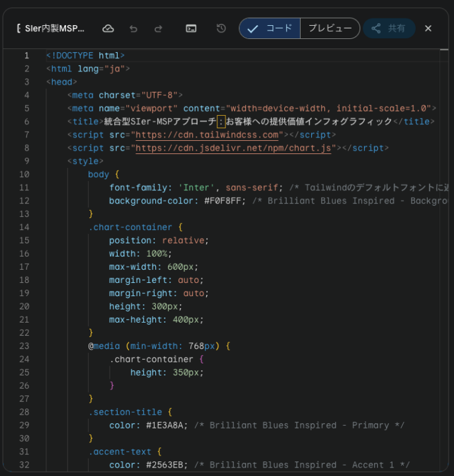Click width: 100% declaration
The height and width of the screenshot is (476, 454).
click(141, 254)
